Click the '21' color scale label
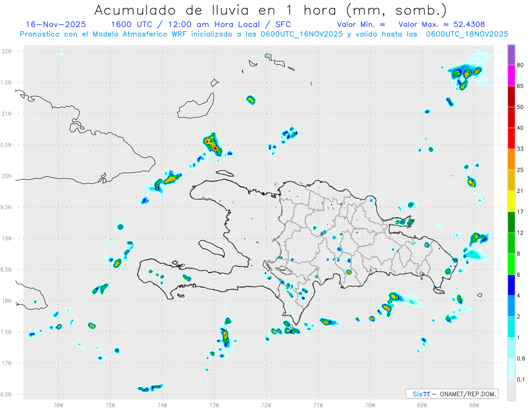This screenshot has height=411, width=532. click(x=520, y=191)
